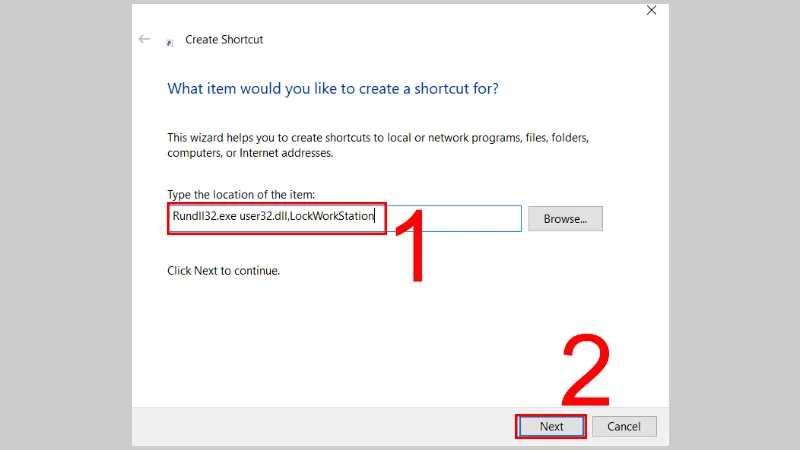Click the large red number 2 annotation

(586, 370)
